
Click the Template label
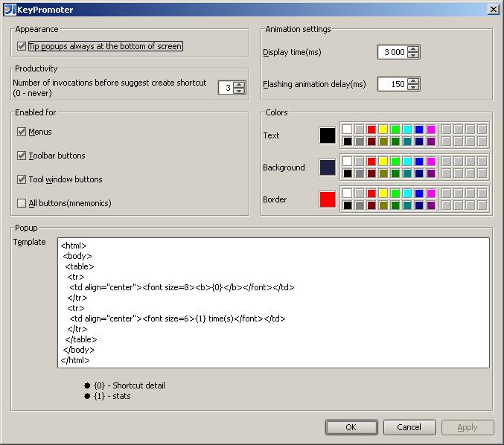click(29, 243)
